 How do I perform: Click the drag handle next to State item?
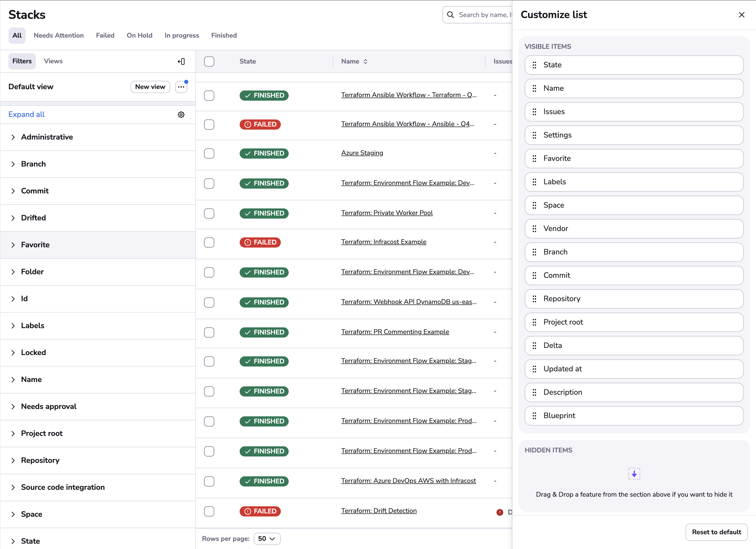point(534,65)
